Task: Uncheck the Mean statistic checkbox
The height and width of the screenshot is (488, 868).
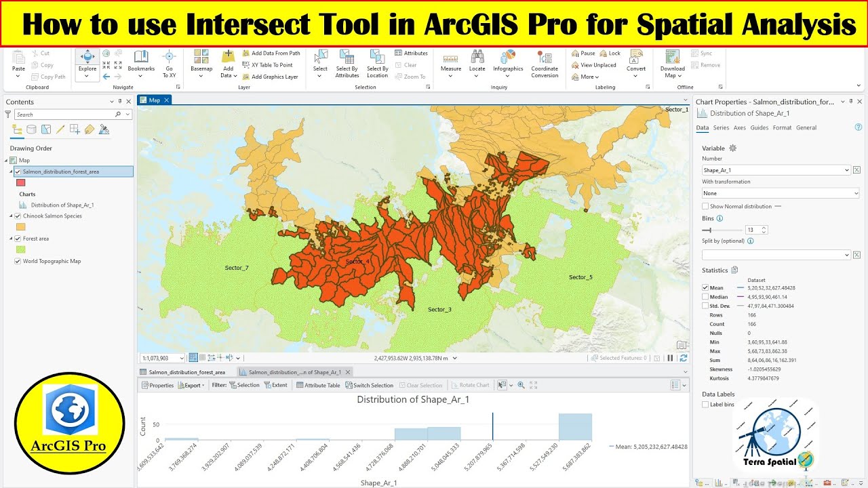Action: [705, 287]
